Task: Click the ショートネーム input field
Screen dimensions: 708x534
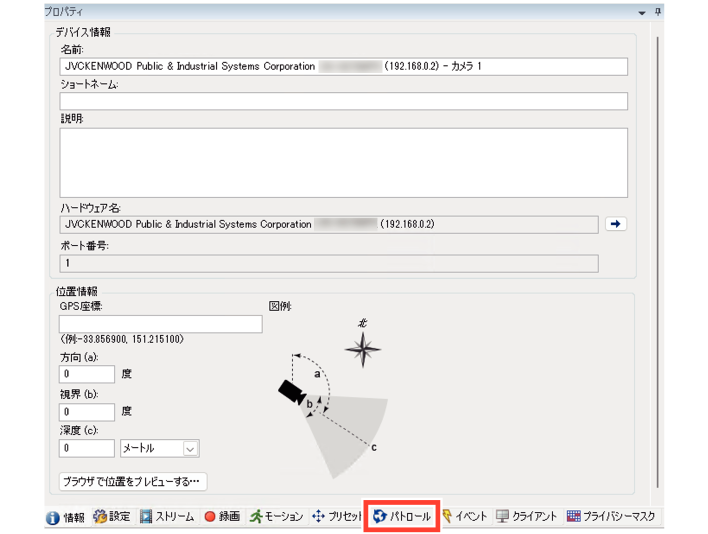Action: click(343, 101)
